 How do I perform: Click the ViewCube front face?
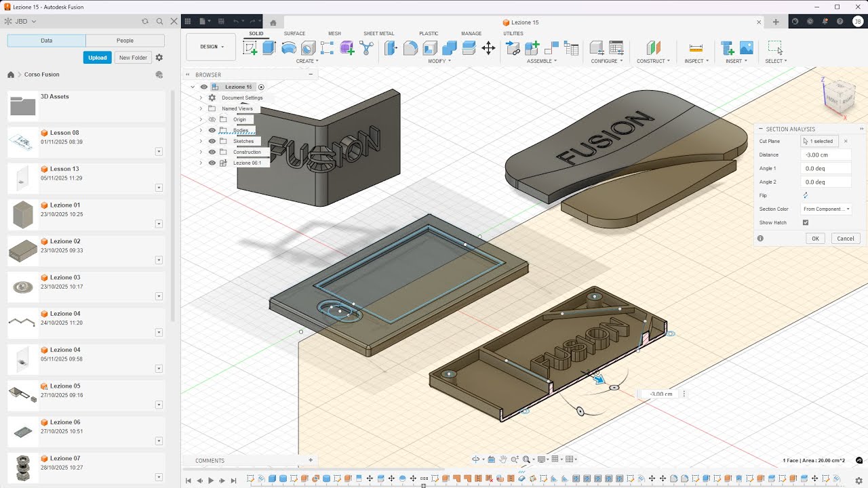pos(832,100)
